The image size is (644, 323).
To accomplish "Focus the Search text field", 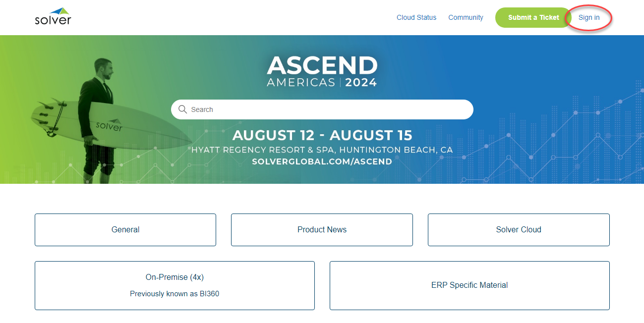I will (x=327, y=109).
